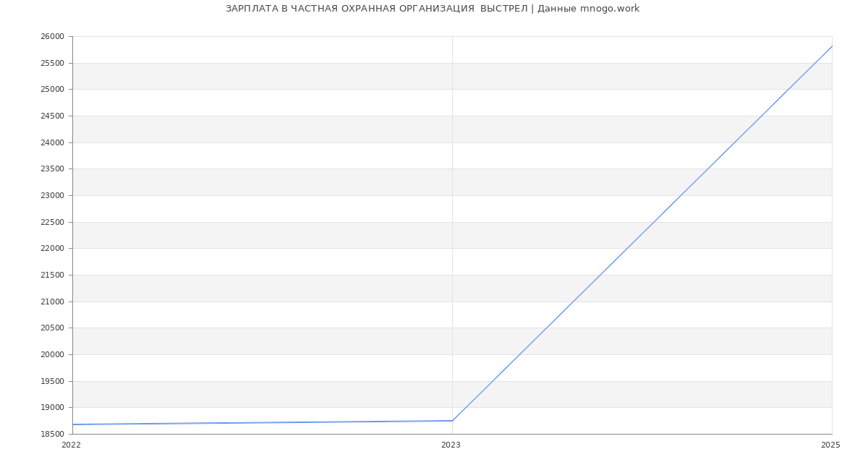The image size is (868, 470).
Task: Click the 2022 x-axis label
Action: [72, 445]
